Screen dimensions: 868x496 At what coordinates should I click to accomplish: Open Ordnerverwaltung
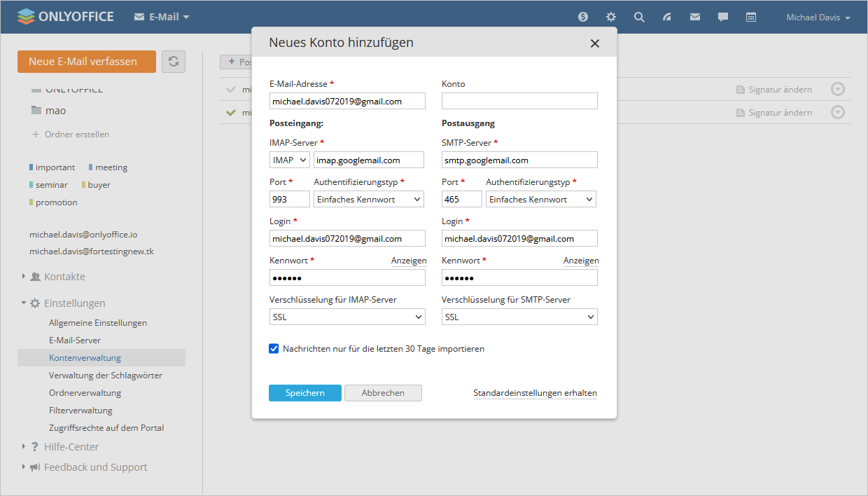coord(85,393)
